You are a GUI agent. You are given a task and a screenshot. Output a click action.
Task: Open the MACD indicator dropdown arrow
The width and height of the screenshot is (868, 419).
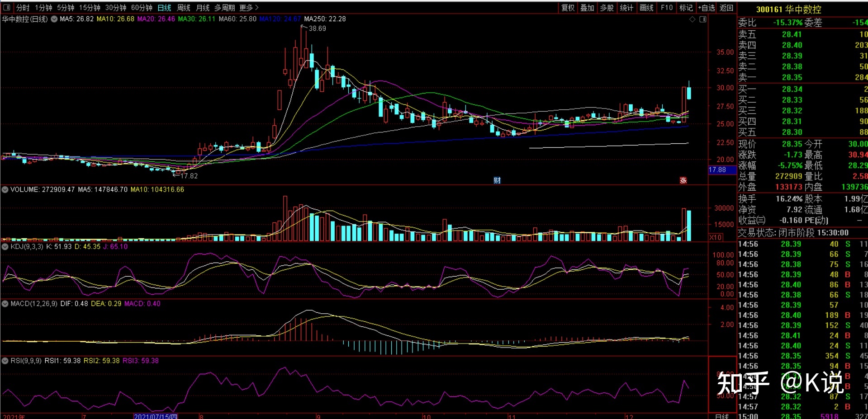click(x=5, y=304)
